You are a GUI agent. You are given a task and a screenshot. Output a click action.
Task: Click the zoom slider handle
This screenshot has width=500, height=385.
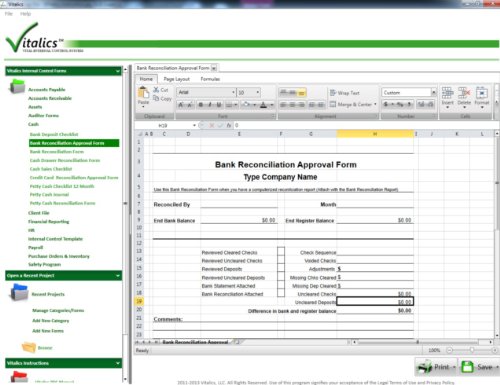[x=472, y=350]
